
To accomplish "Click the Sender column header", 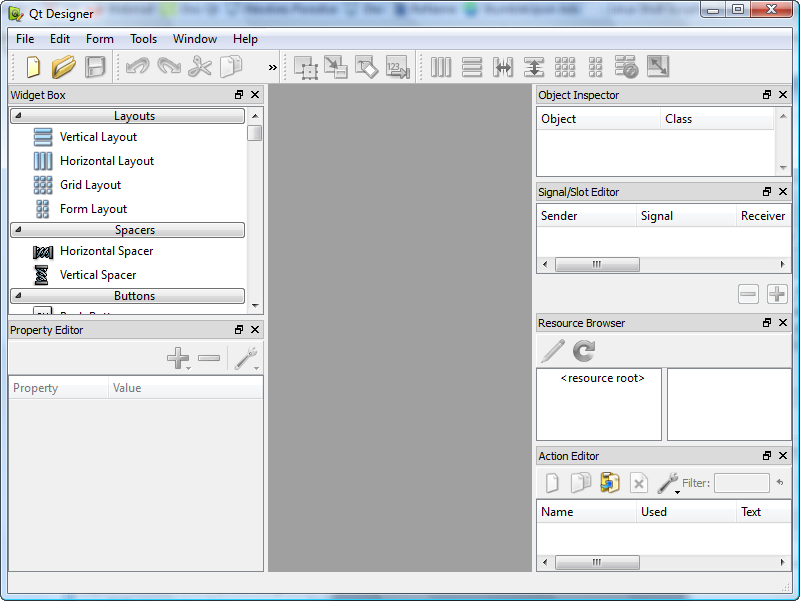I will (x=587, y=216).
